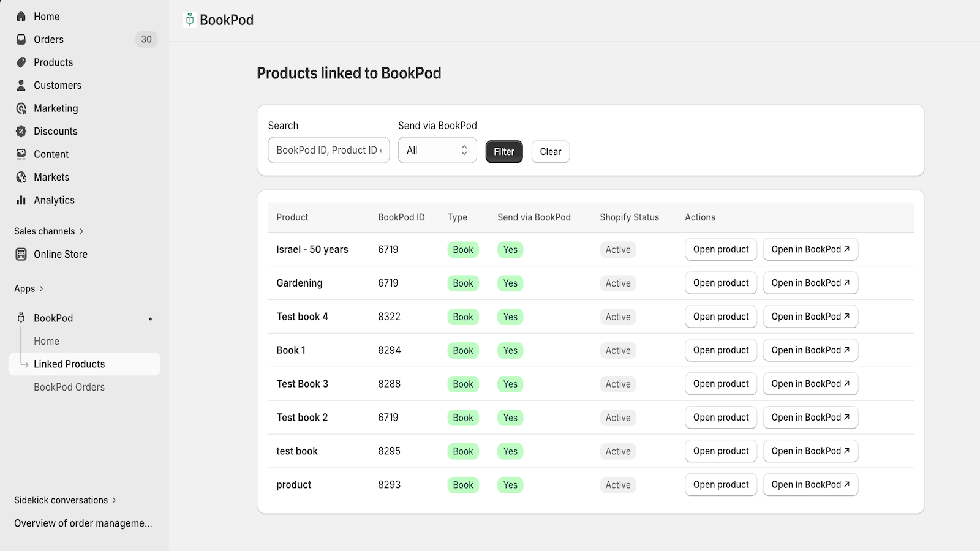Open the Orders count badge showing 30
Viewport: 980px width, 551px height.
click(146, 39)
